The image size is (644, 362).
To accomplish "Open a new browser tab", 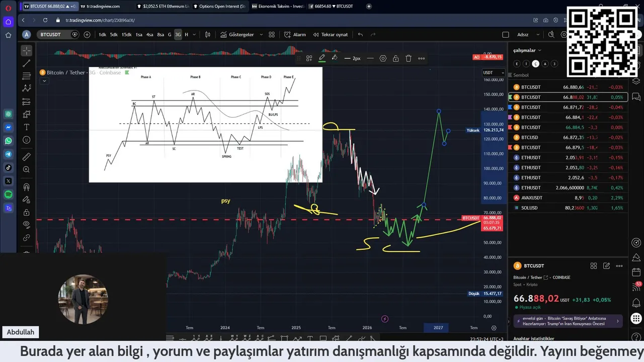I will (369, 6).
